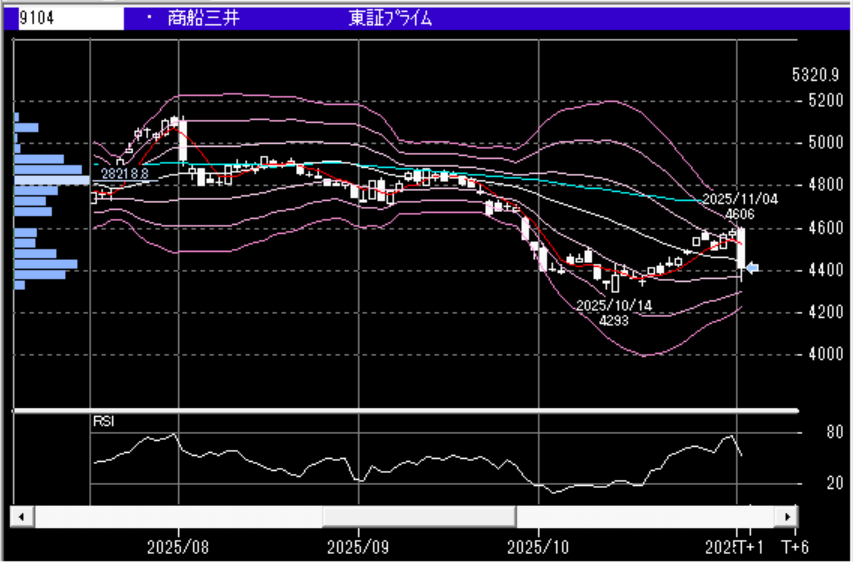Click the 4000 price axis label
This screenshot has height=562, width=853.
tap(826, 354)
